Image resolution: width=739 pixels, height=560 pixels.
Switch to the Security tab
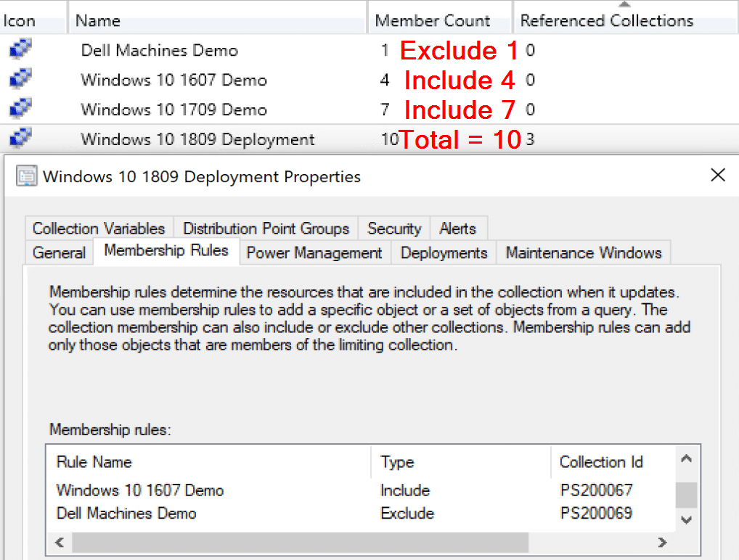pos(393,228)
